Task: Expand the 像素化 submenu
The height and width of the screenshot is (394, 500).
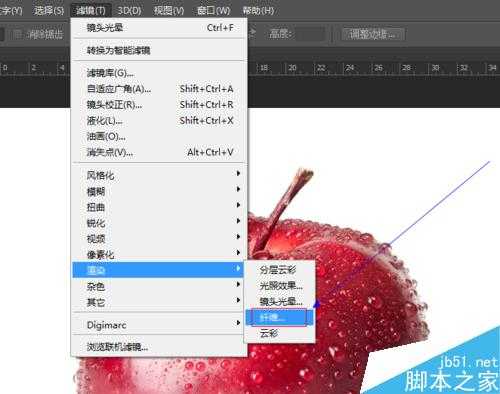Action: [159, 254]
